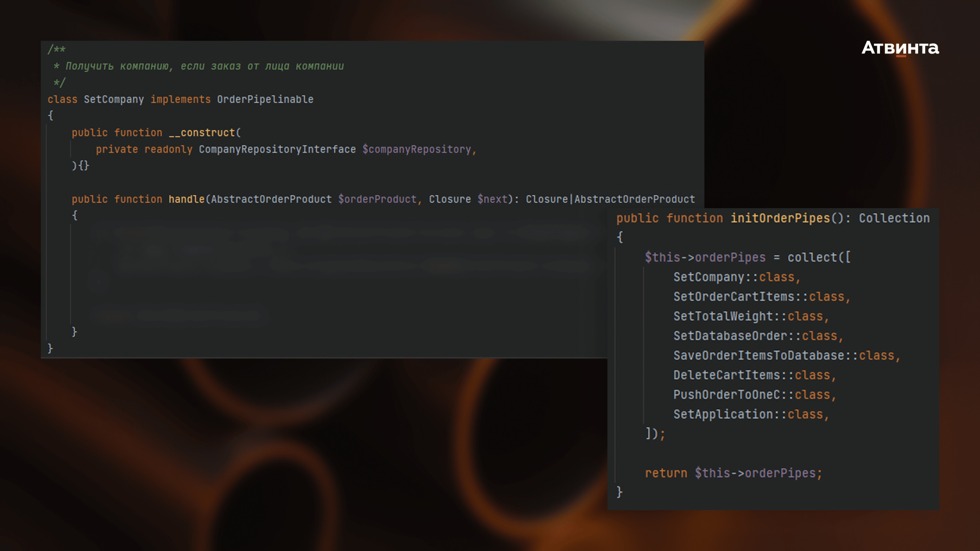Click the CompanyRepositoryInterface type hint
Viewport: 980px width, 551px height.
(x=277, y=149)
